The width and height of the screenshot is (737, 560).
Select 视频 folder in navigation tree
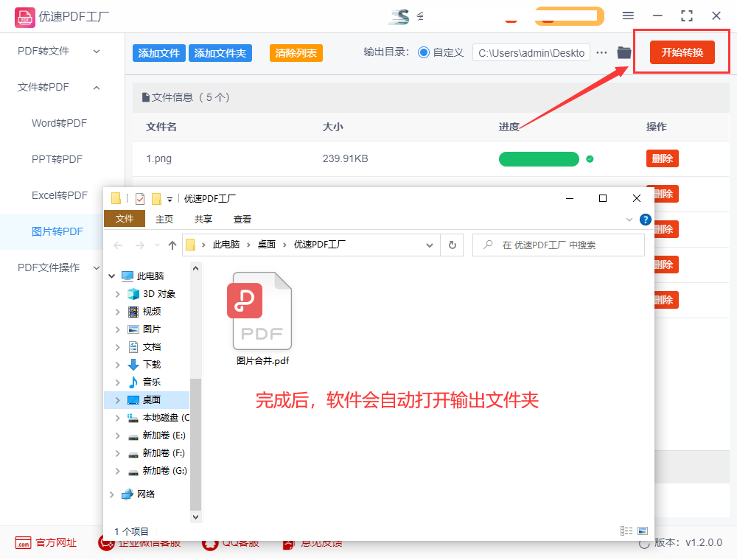[x=151, y=312]
